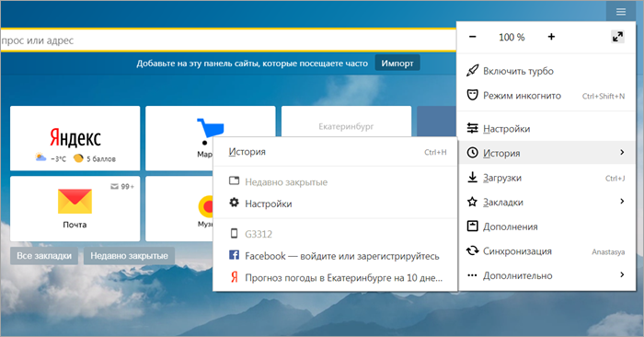Expand the Дополнительно submenu chevron
The image size is (644, 337).
622,274
